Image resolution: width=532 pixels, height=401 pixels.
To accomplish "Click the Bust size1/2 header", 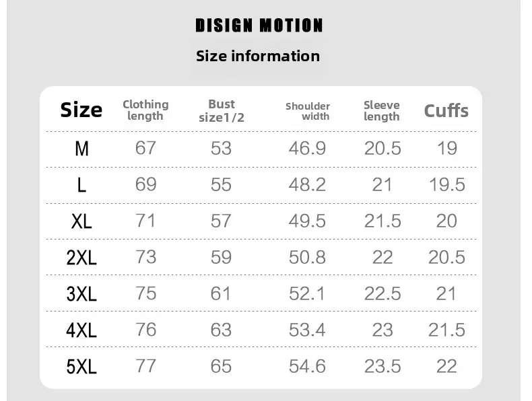I will click(x=222, y=110).
